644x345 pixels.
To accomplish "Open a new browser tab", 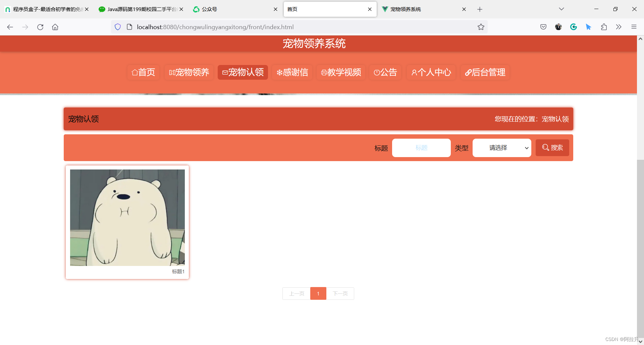I will click(x=480, y=9).
